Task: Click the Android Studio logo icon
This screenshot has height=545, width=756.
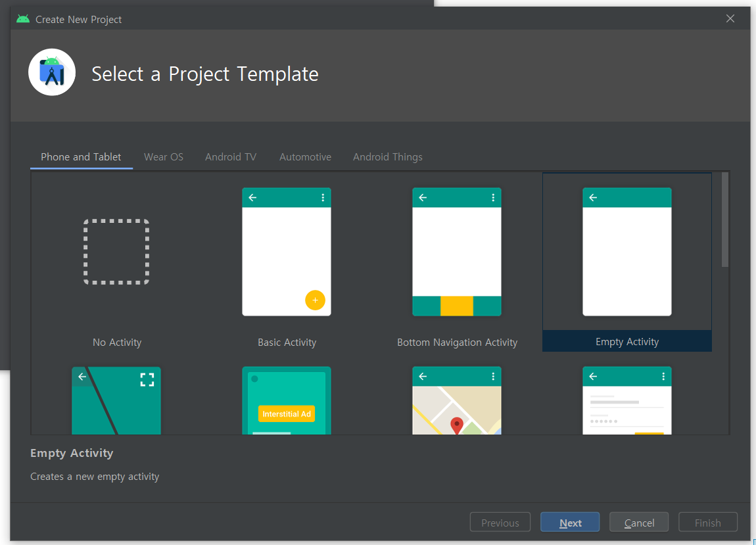Action: point(52,72)
